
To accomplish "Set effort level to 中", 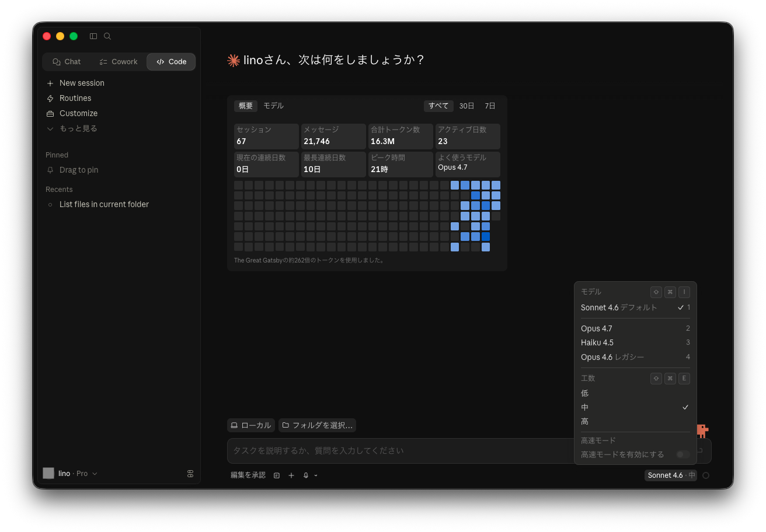I will click(635, 407).
